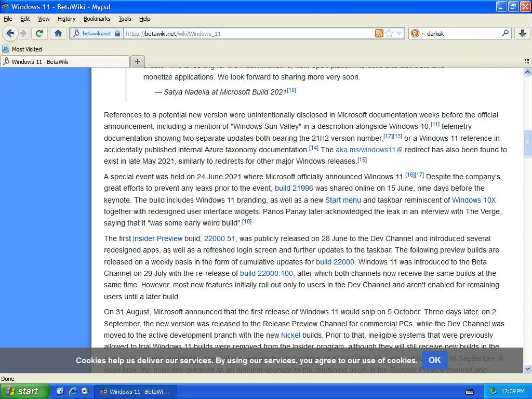Image resolution: width=532 pixels, height=399 pixels.
Task: Click the magnifier search icon
Action: coord(505,33)
